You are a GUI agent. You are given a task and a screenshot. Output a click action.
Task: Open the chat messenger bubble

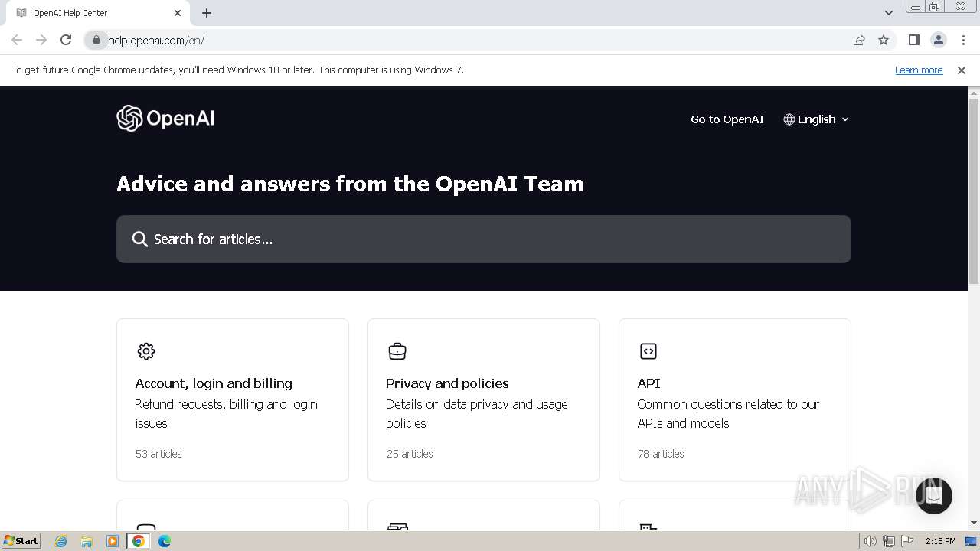[933, 495]
